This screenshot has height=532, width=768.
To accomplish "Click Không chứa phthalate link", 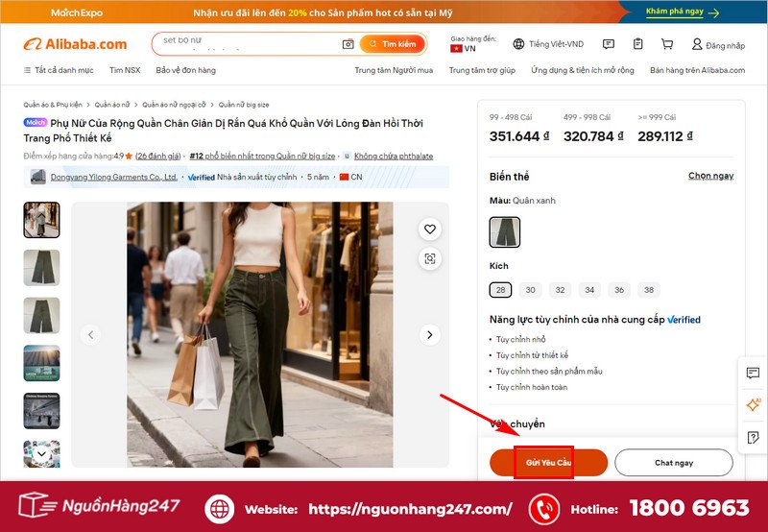I will click(x=394, y=157).
